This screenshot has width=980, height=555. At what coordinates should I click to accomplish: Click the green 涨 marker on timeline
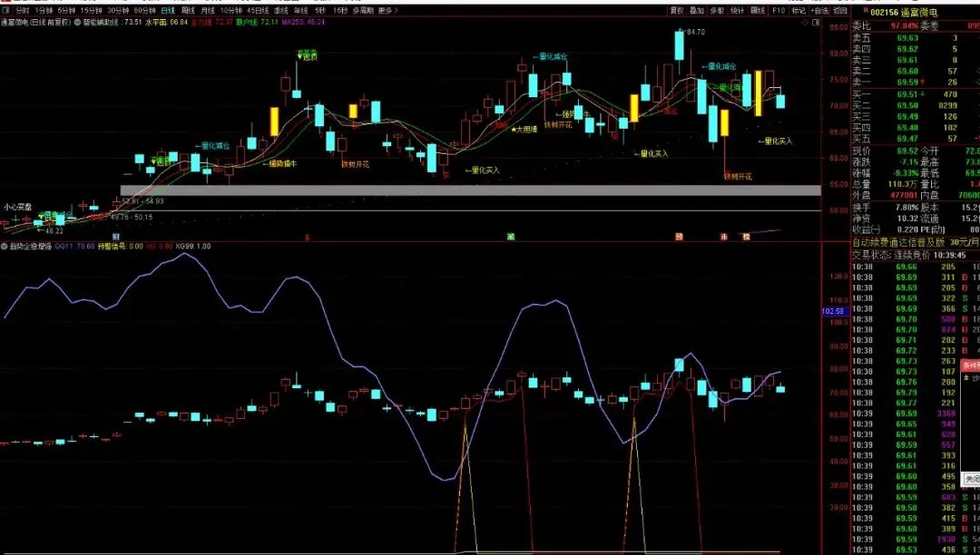point(511,237)
